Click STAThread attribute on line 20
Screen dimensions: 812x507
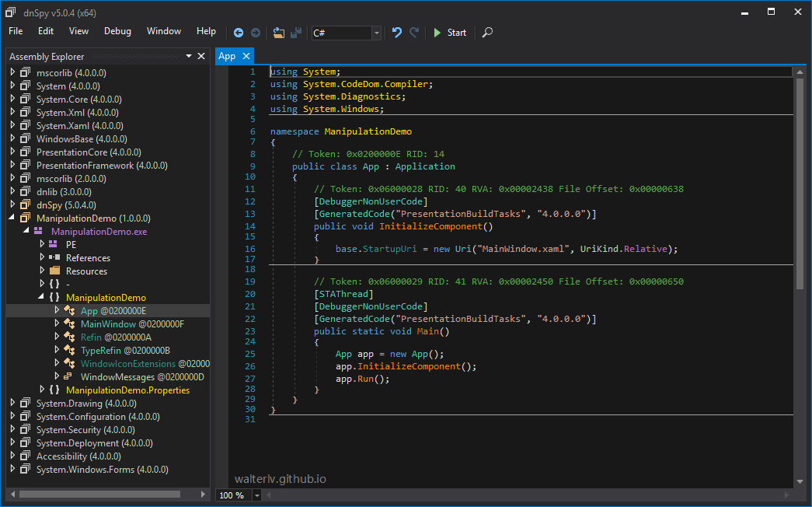coord(343,294)
